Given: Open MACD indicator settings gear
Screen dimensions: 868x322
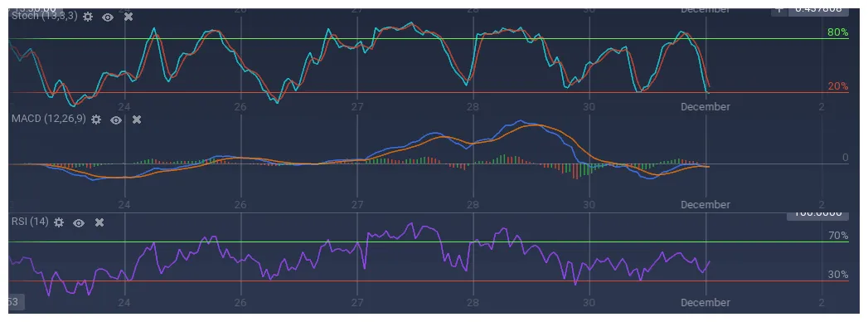Looking at the screenshot, I should coord(96,120).
